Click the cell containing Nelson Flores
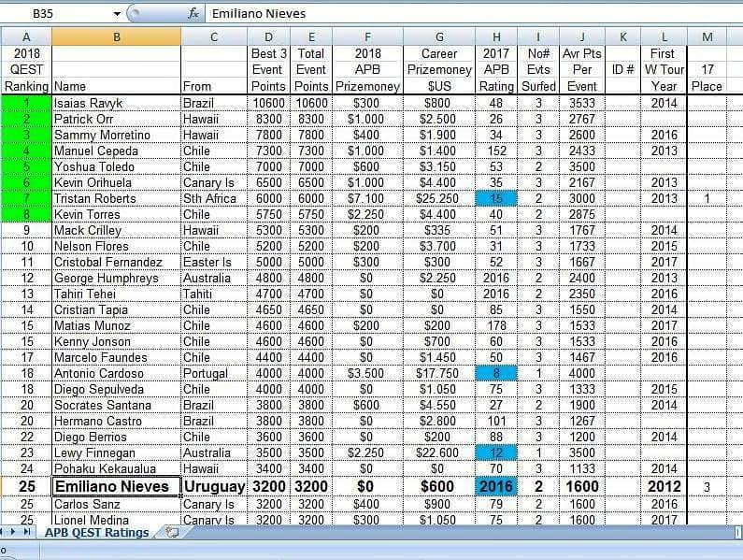 [116, 246]
